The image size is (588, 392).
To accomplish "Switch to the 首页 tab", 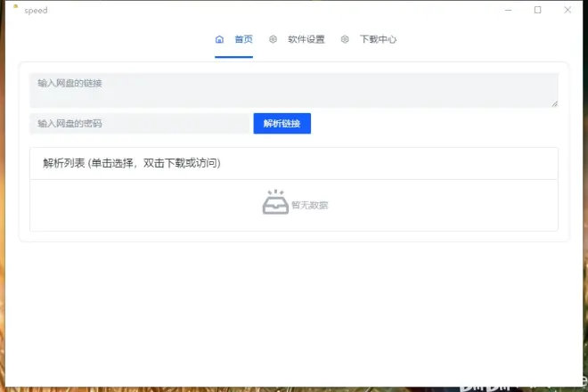I will point(243,39).
